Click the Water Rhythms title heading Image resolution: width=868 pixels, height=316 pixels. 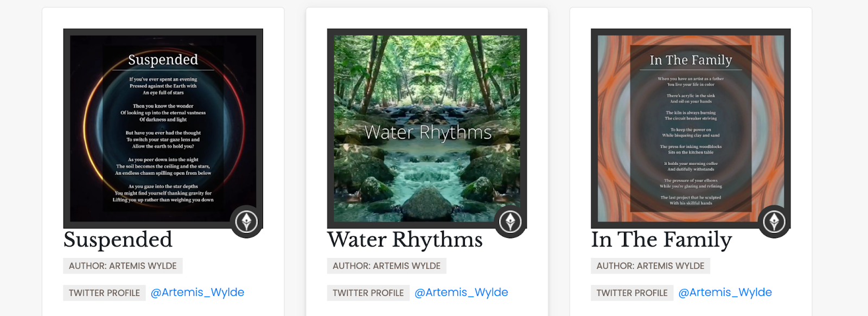[x=405, y=239]
